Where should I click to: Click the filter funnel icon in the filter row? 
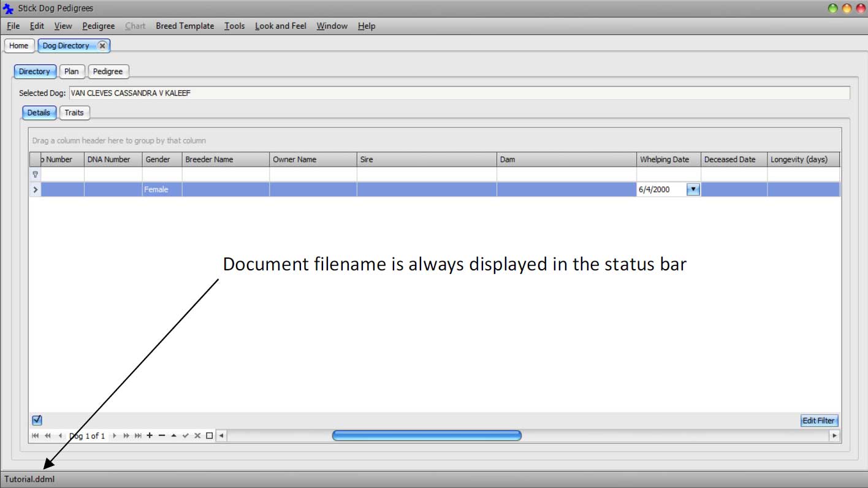coord(36,174)
